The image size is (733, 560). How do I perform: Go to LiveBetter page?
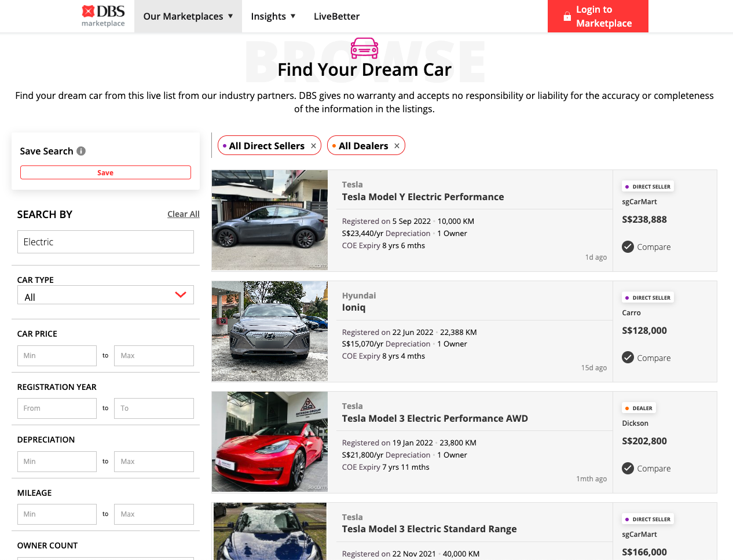click(x=336, y=16)
